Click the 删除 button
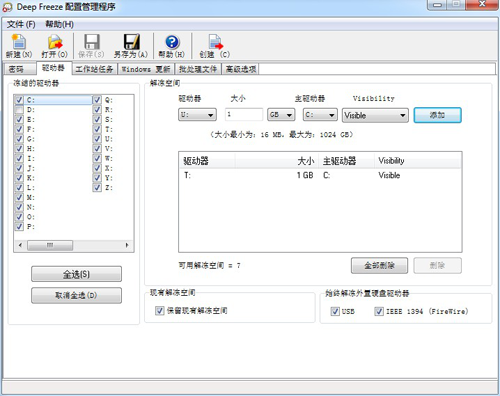 pos(437,266)
